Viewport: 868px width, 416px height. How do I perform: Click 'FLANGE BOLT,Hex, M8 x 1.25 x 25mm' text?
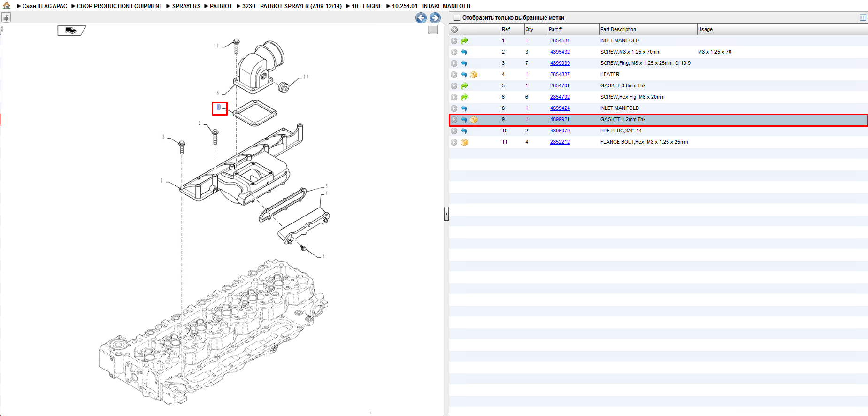tap(644, 142)
